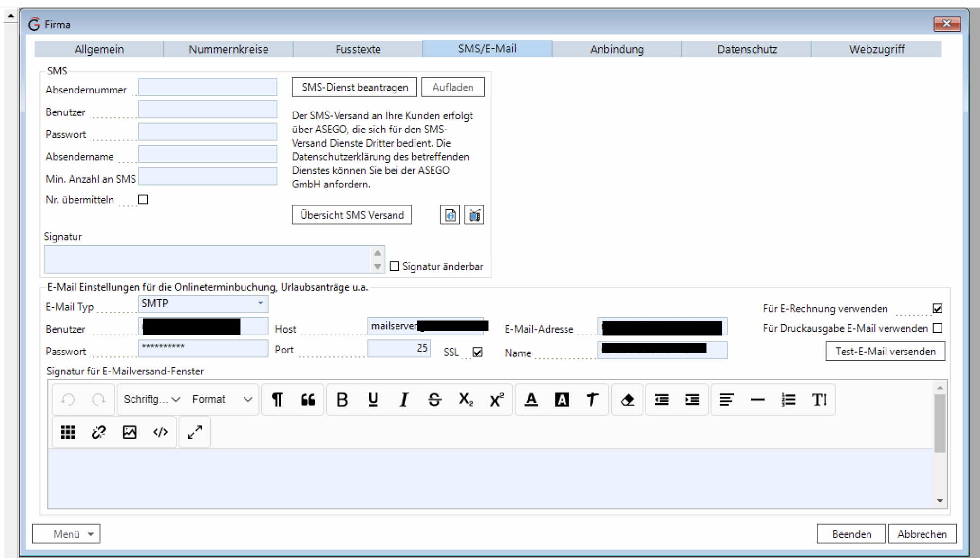Screen dimensions: 980x558
Task: Toggle strikethrough text formatting
Action: coord(434,400)
